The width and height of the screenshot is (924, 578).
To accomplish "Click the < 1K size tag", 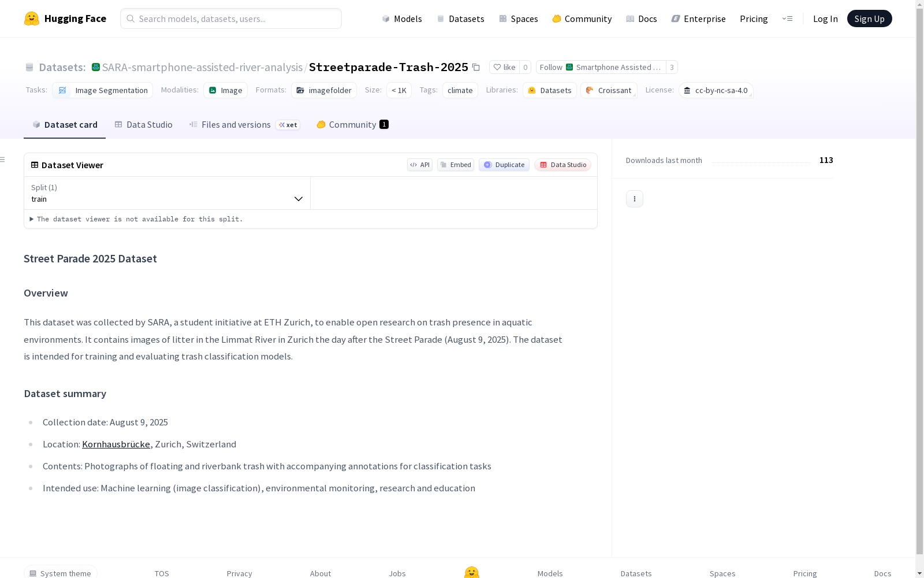I will pos(399,90).
